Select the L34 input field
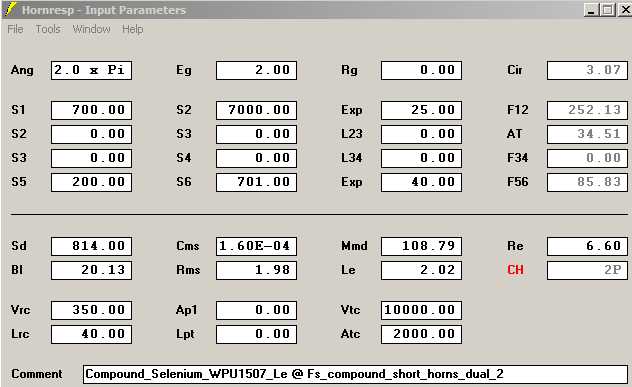The image size is (632, 387). (x=422, y=158)
